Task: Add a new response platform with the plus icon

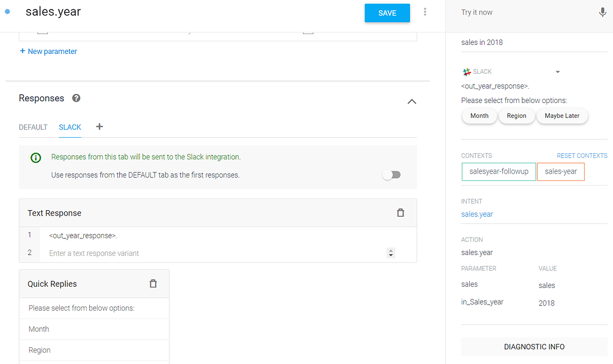Action: tap(99, 127)
